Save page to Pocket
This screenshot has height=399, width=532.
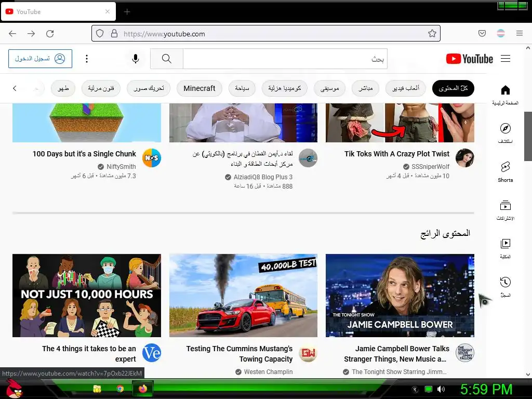pyautogui.click(x=482, y=33)
